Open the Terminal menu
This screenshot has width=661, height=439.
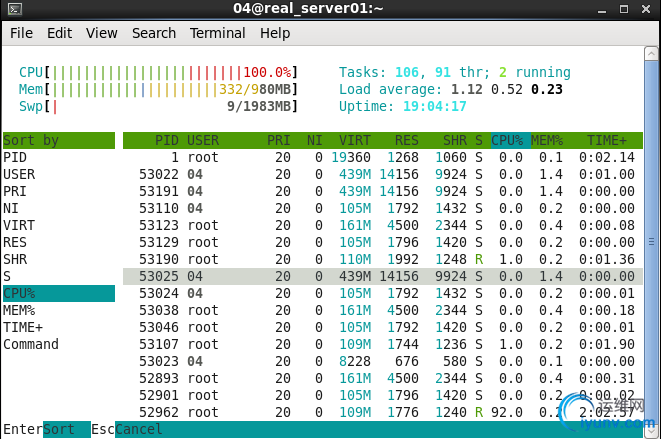218,33
